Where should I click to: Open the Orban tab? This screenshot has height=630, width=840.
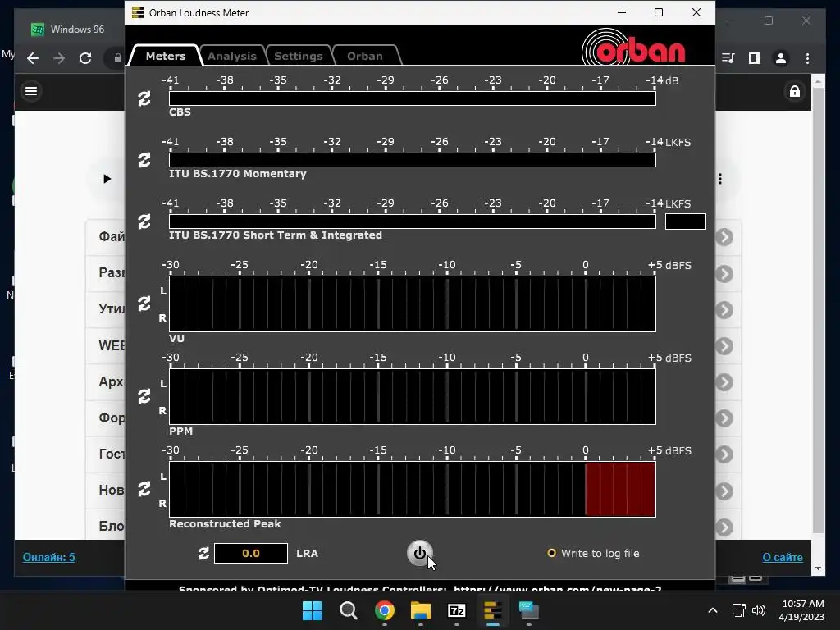(x=365, y=56)
